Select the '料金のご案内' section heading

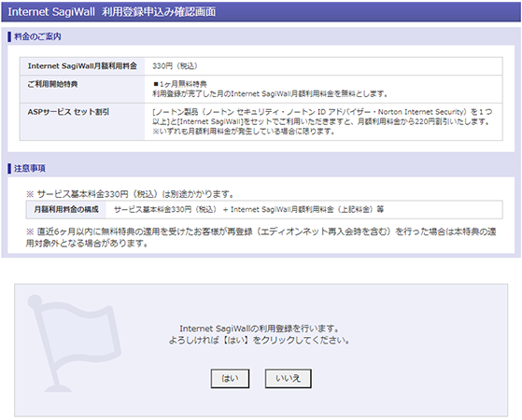click(37, 36)
